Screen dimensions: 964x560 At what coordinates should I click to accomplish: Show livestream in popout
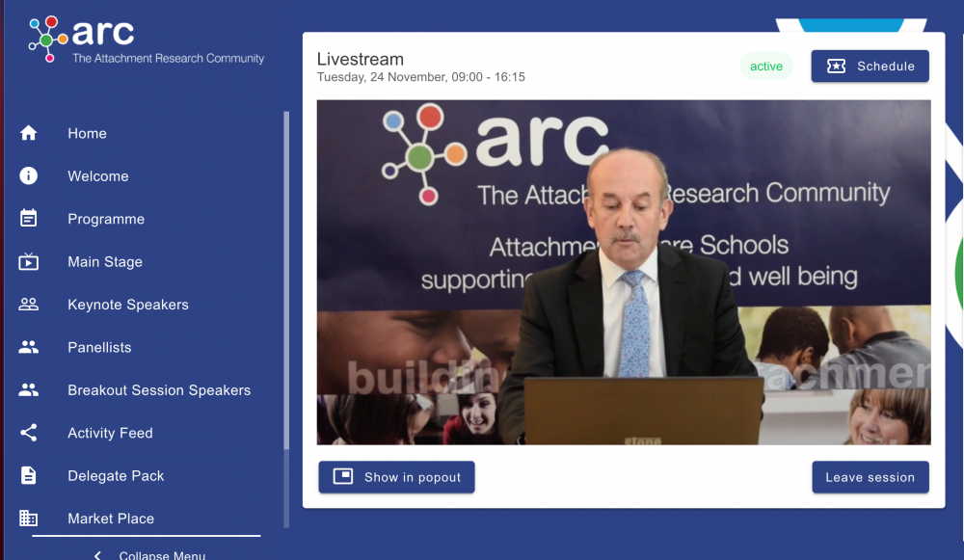click(396, 477)
